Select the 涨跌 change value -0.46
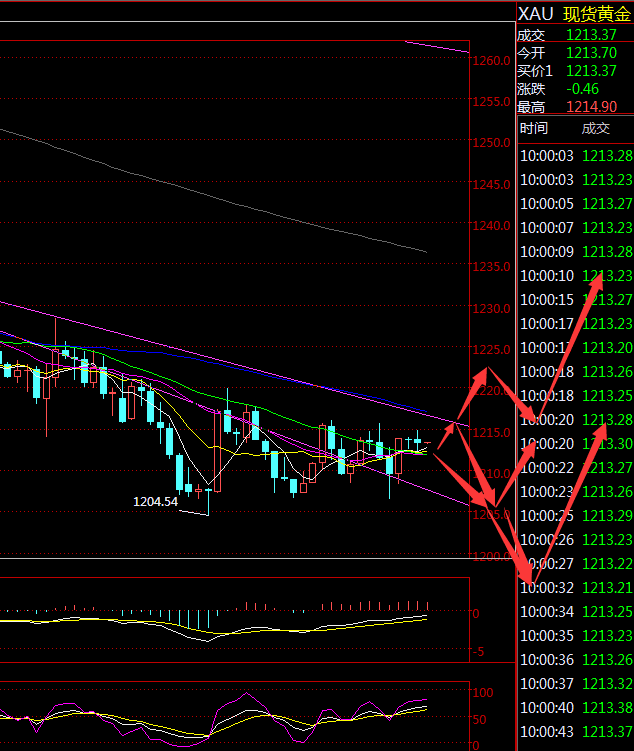Viewport: 634px width, 751px height. pos(582,89)
